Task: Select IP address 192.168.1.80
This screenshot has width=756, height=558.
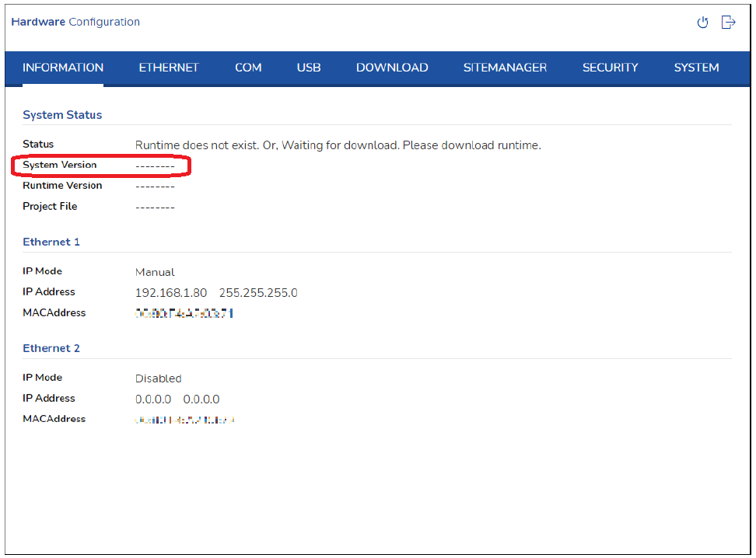Action: 170,293
